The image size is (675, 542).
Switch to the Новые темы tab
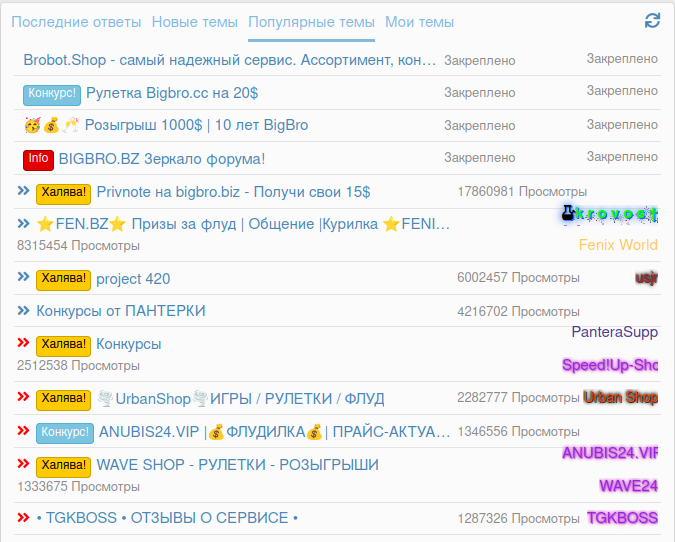[195, 22]
